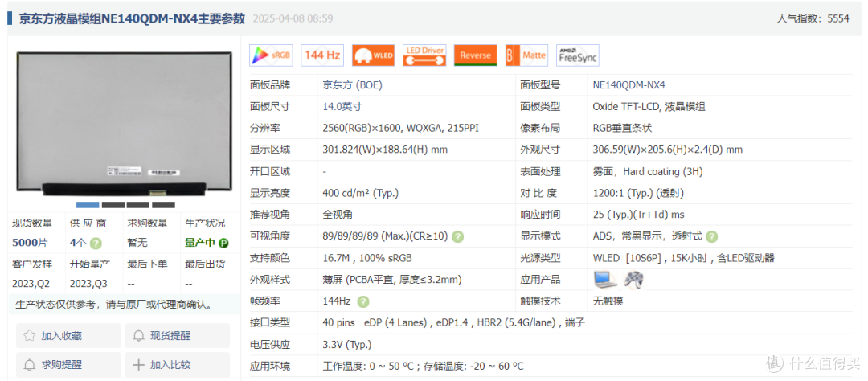Open the 14.0英寸 panel size link
Image resolution: width=868 pixels, height=381 pixels.
(x=342, y=106)
